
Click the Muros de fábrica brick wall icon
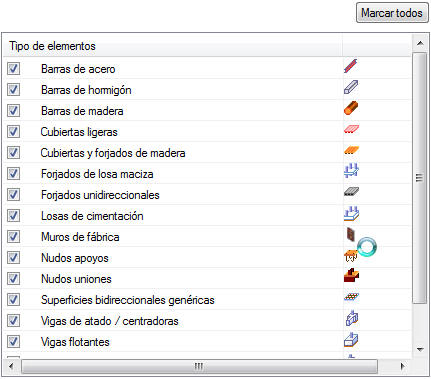click(x=351, y=234)
